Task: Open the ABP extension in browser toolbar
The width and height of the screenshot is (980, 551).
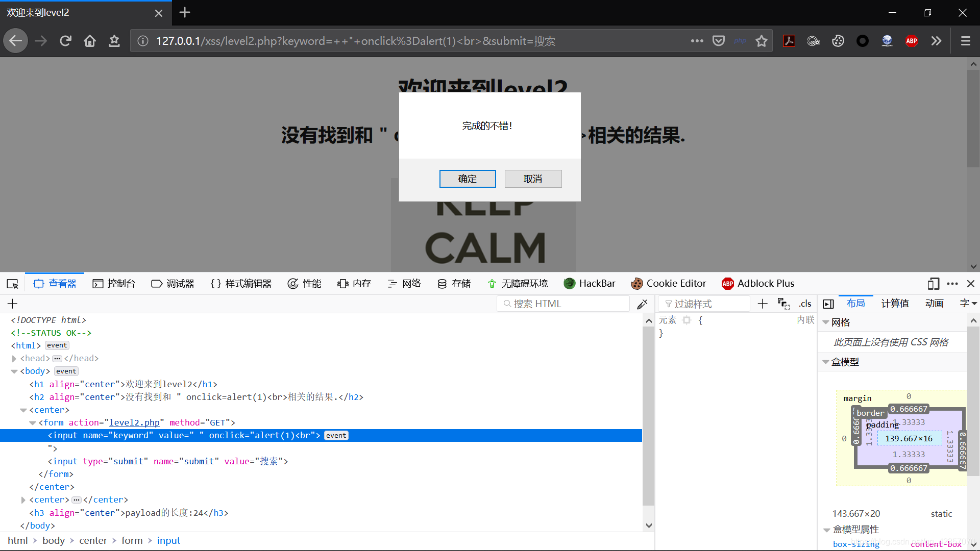Action: tap(912, 41)
